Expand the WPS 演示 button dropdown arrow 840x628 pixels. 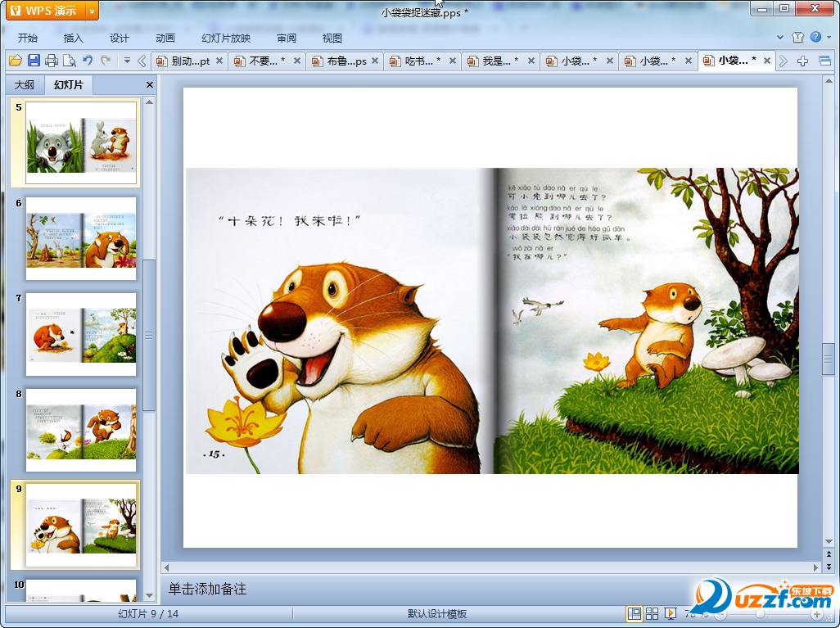tap(93, 11)
